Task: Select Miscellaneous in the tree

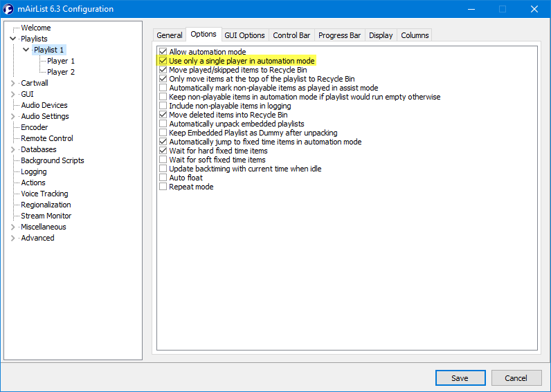Action: click(x=44, y=227)
